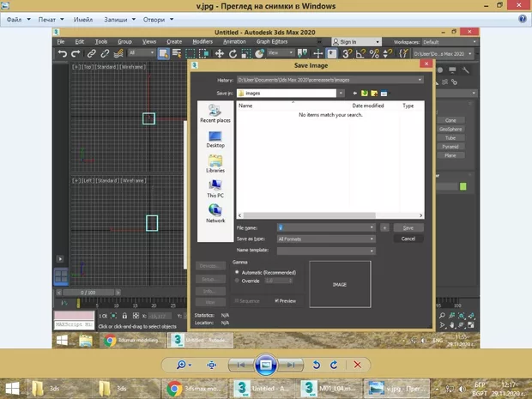This screenshot has height=399, width=532.
Task: Click the Save button
Action: 408,228
